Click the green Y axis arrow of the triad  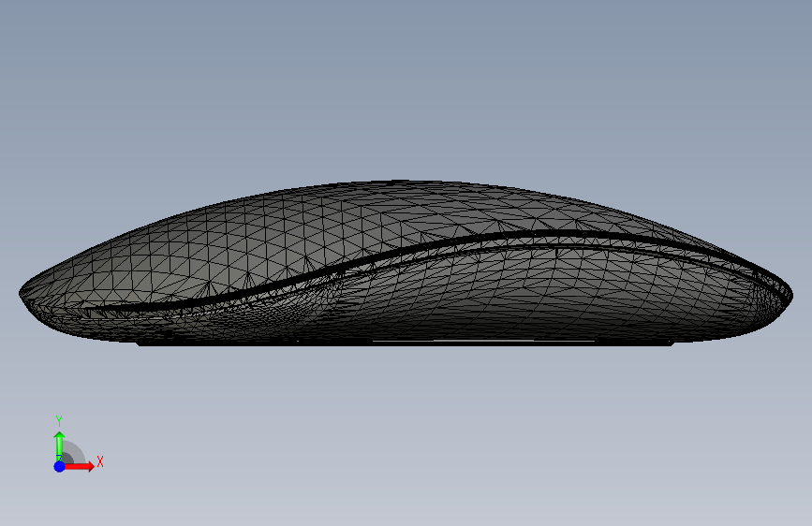59,446
